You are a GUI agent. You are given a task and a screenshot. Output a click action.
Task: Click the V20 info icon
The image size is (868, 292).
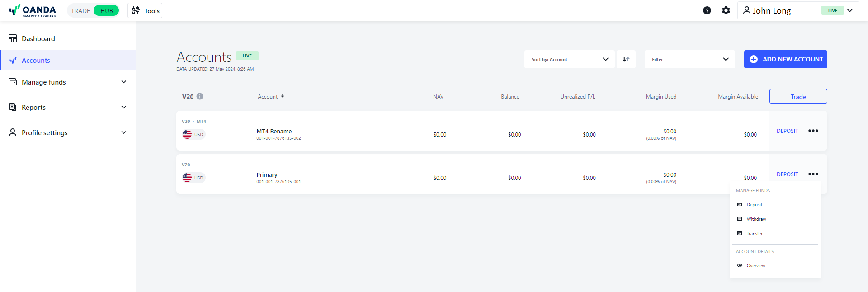(x=200, y=96)
